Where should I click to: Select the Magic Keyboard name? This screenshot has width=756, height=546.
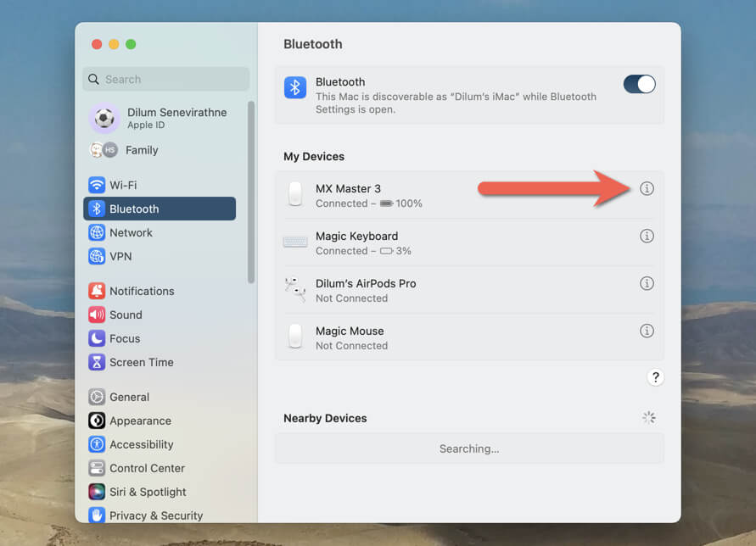(356, 236)
